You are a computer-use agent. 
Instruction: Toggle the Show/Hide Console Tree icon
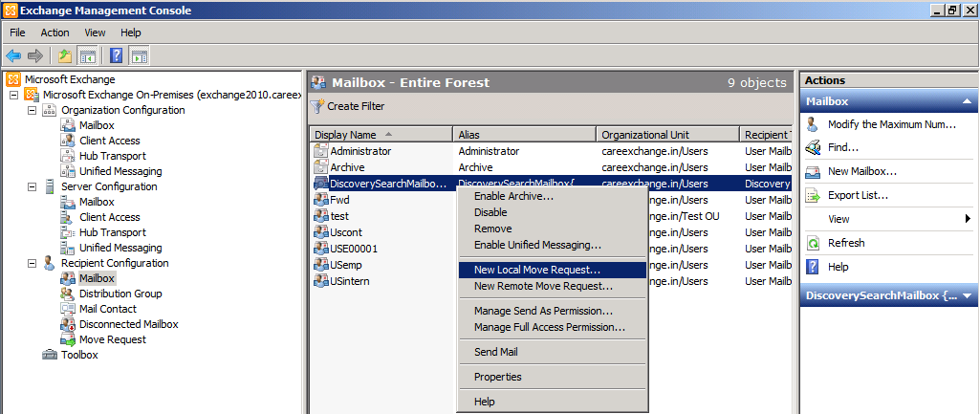pos(86,56)
